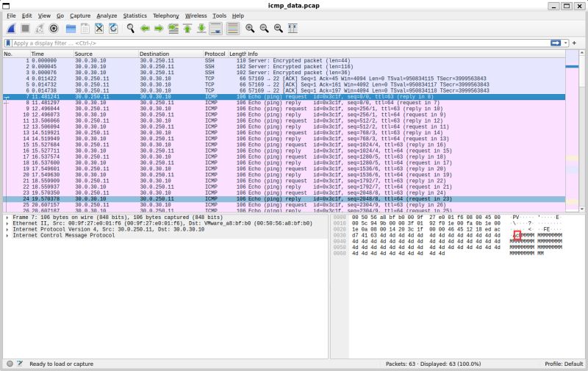Apply display filter with blue arrow button

click(x=556, y=43)
